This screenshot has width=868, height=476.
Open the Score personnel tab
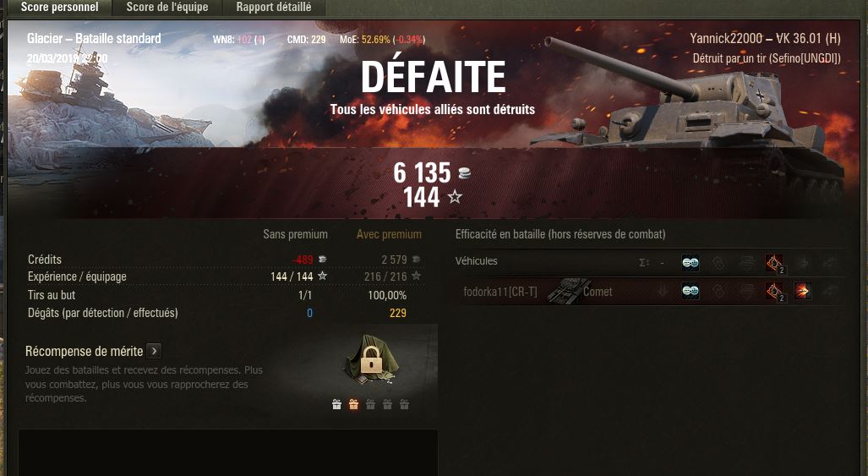(x=59, y=8)
